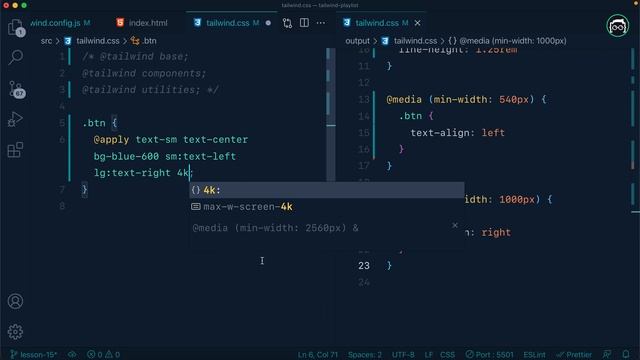The height and width of the screenshot is (360, 640).
Task: Open the Extensions view
Action: (x=15, y=149)
